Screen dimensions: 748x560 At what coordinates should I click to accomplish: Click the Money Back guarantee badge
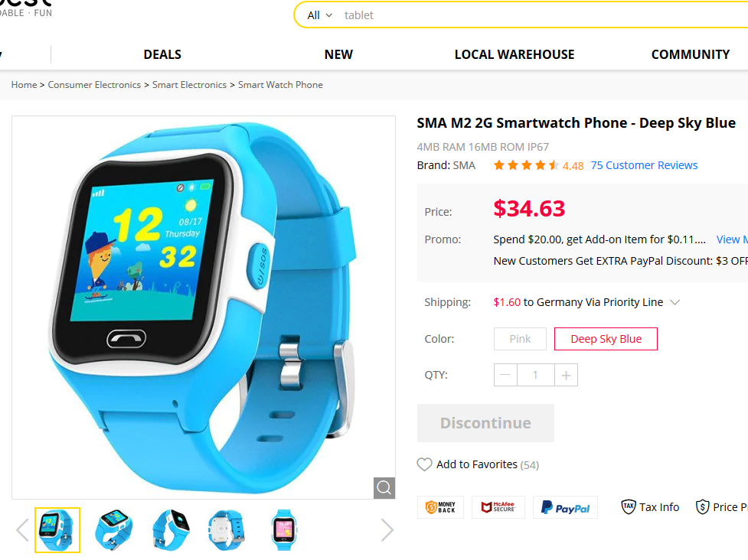pos(440,507)
